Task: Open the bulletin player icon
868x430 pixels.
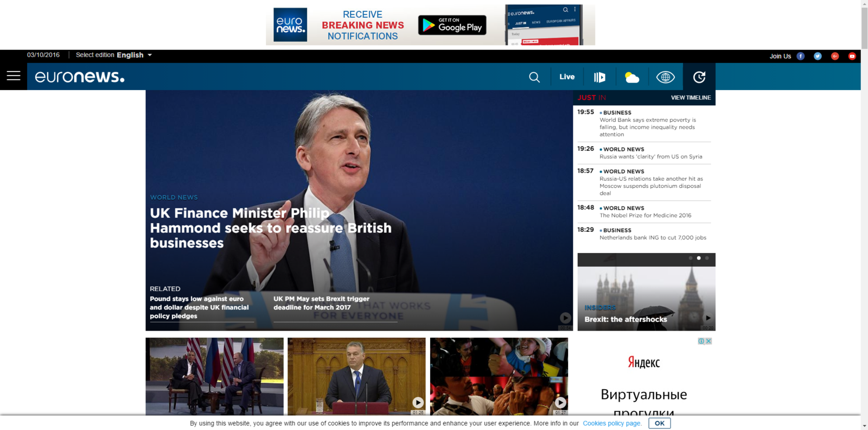Action: point(599,77)
